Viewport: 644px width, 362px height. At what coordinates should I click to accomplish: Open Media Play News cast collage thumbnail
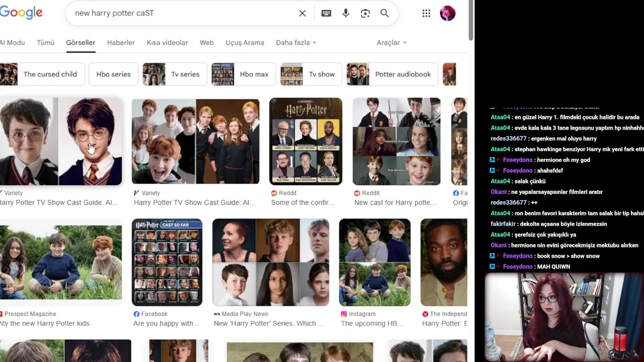[x=271, y=262]
